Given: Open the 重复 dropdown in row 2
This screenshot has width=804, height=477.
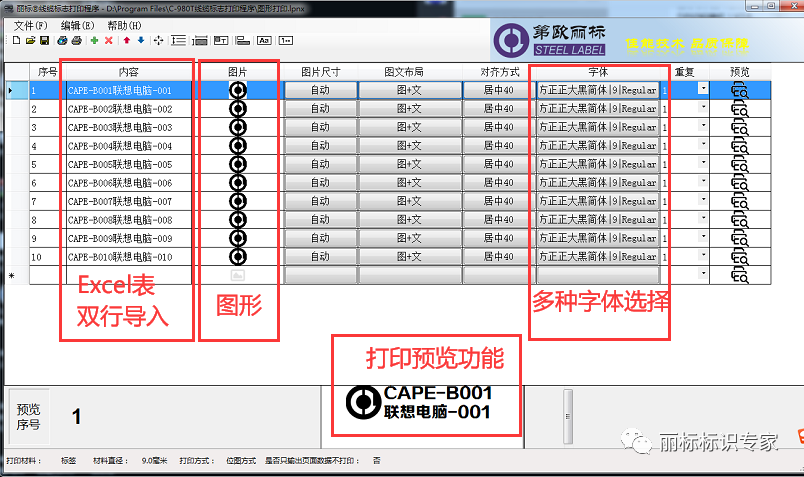Looking at the screenshot, I should (703, 107).
